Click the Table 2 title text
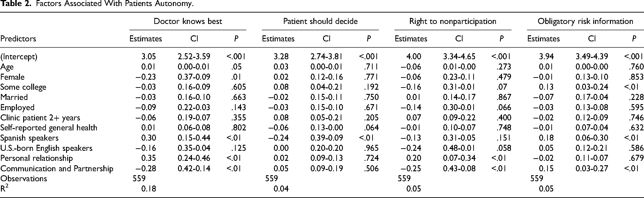644x198 pixels. (x=97, y=3)
